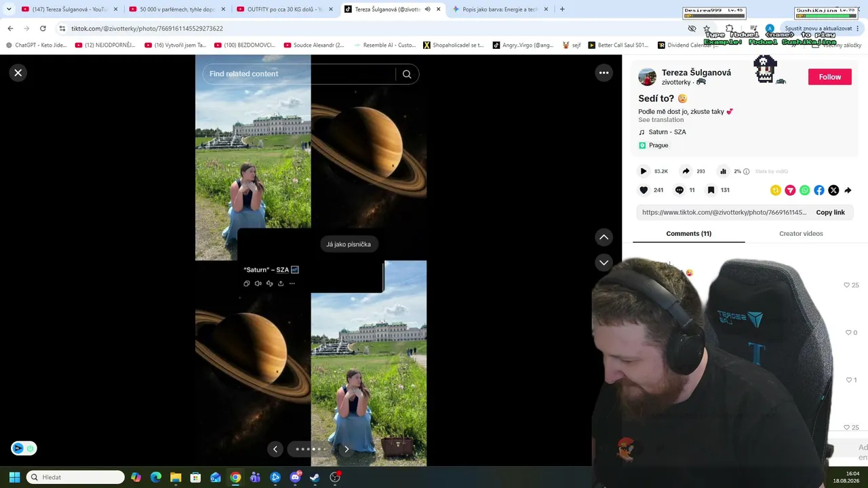868x488 pixels.
Task: Like the post with the heart icon
Action: click(644, 190)
